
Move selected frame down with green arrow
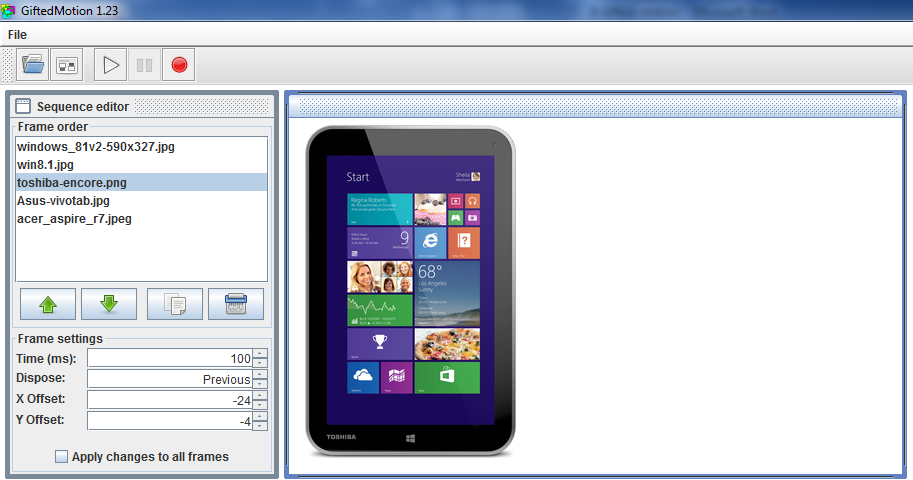[109, 304]
